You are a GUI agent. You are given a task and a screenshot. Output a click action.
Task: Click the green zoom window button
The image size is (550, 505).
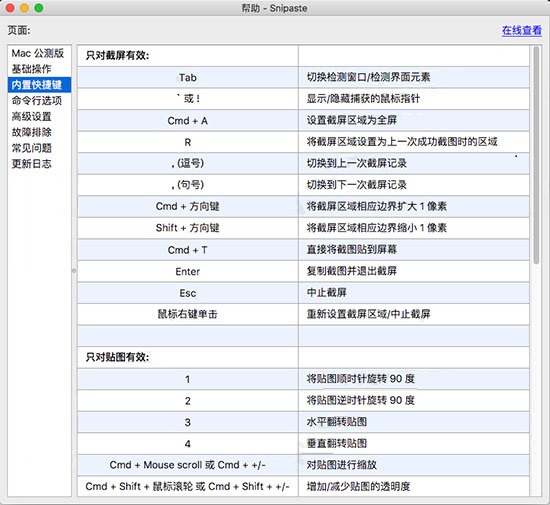pos(39,8)
